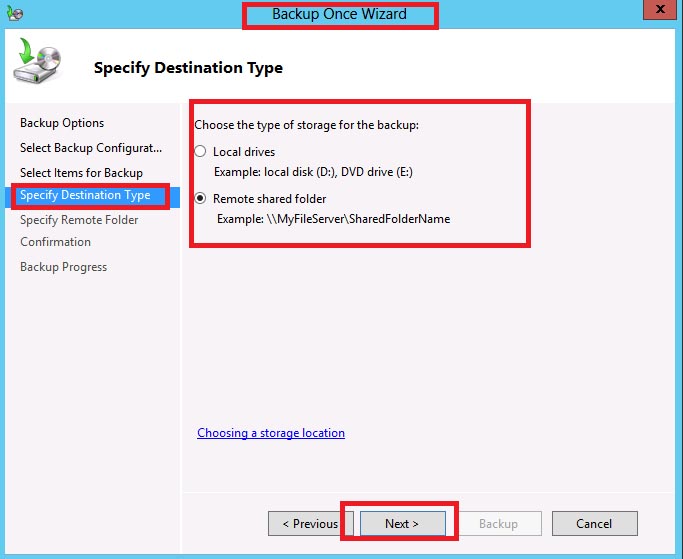The width and height of the screenshot is (683, 559).
Task: Close the Backup Once Wizard window
Action: coord(659,10)
